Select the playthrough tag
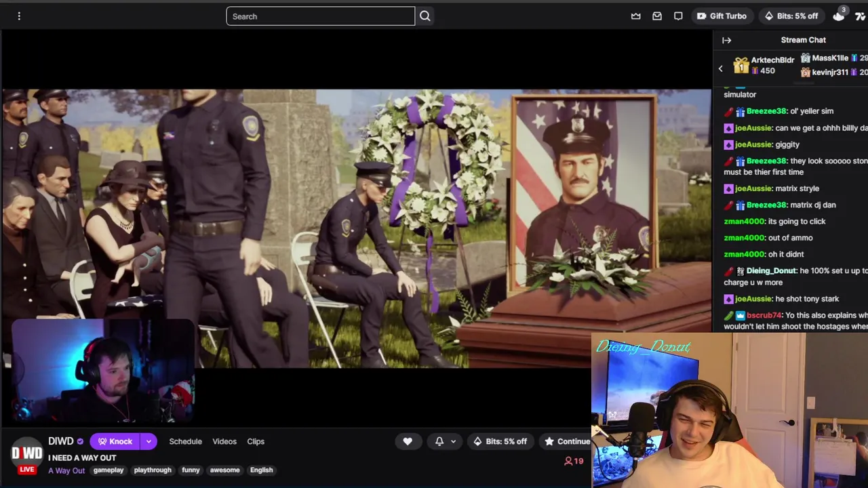 tap(153, 470)
